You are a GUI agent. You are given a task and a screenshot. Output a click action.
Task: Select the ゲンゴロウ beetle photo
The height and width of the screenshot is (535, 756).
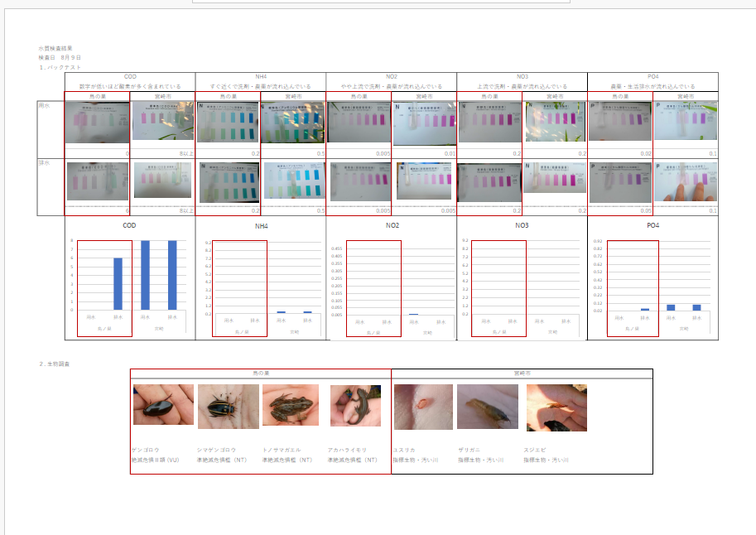pos(163,404)
